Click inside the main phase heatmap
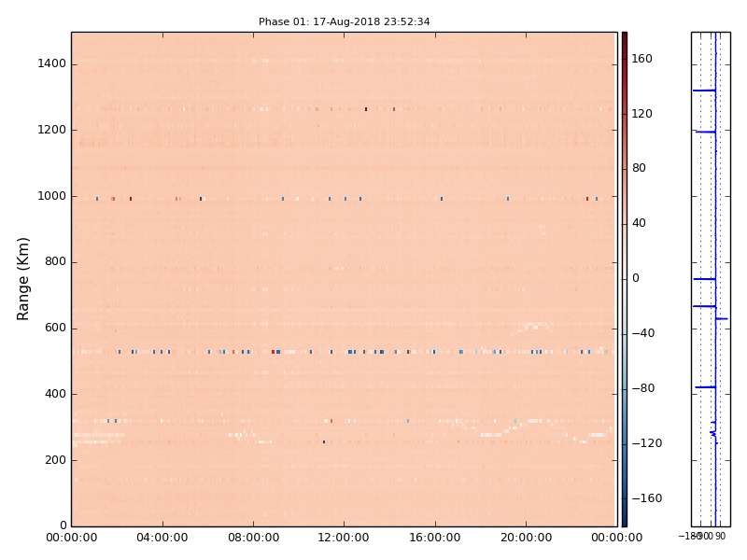This screenshot has height=560, width=747. pos(345,279)
